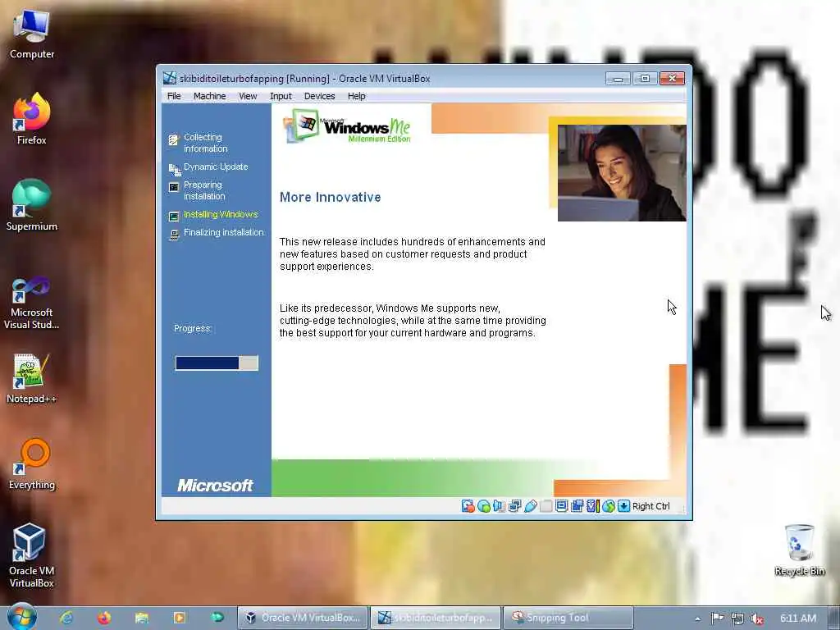The height and width of the screenshot is (630, 840).
Task: Select the Everything desktop shortcut
Action: [32, 464]
